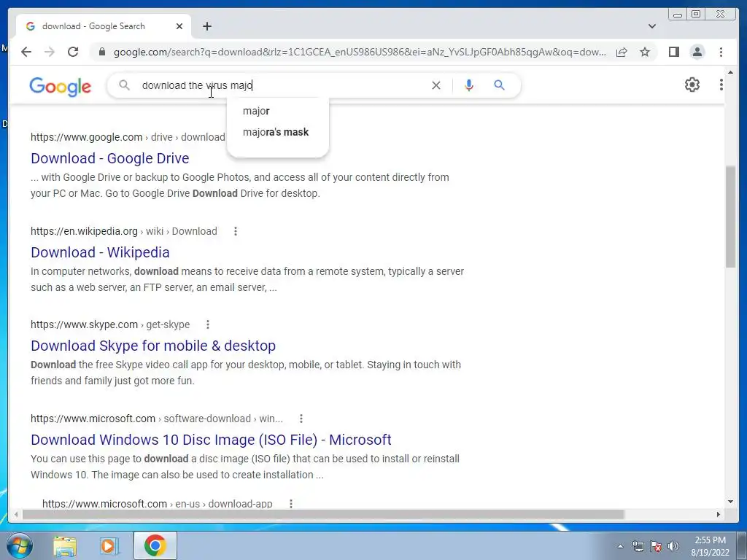Open Download - Wikipedia result
The width and height of the screenshot is (747, 560).
click(x=100, y=252)
